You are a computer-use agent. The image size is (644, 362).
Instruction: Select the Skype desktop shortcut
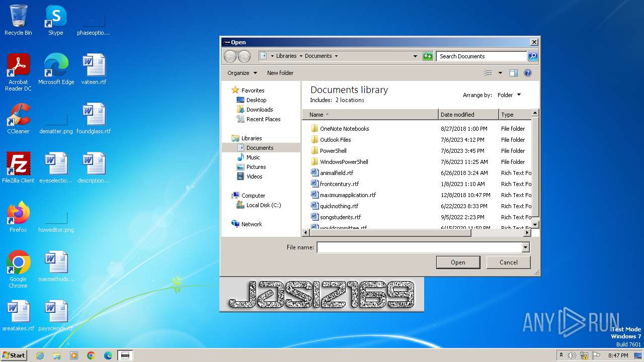[56, 20]
